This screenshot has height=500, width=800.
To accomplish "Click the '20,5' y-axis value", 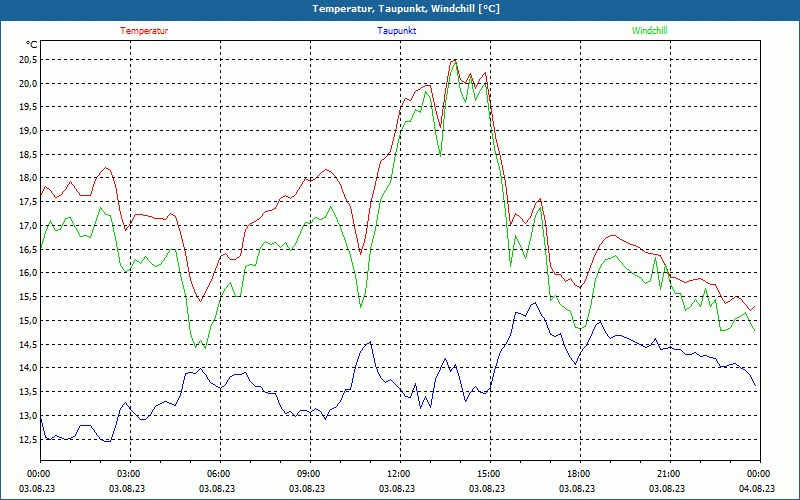I will pos(28,60).
